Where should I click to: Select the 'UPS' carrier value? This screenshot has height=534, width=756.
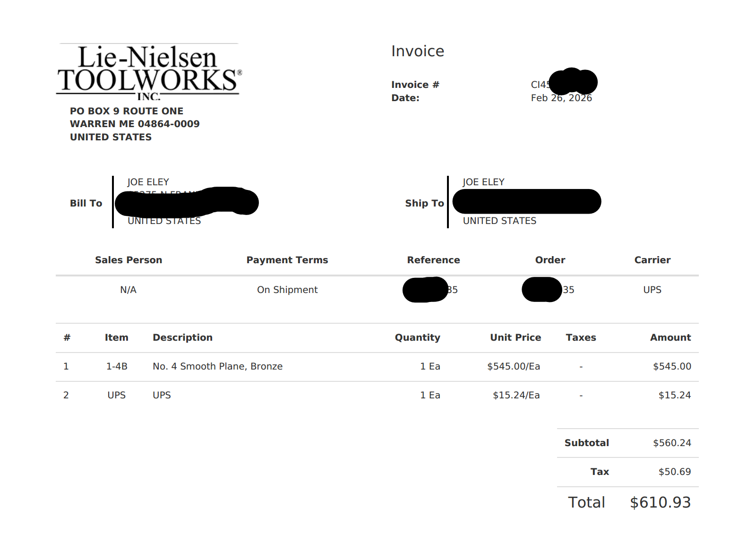pos(652,290)
